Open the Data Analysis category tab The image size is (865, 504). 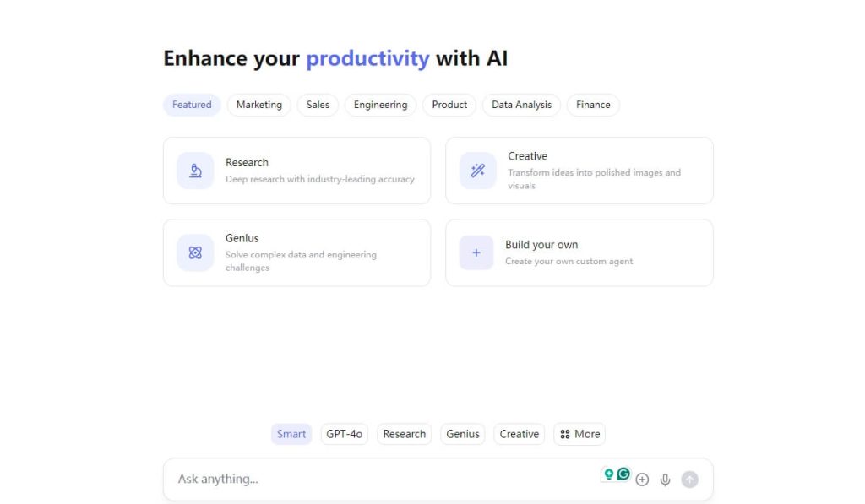(x=521, y=104)
